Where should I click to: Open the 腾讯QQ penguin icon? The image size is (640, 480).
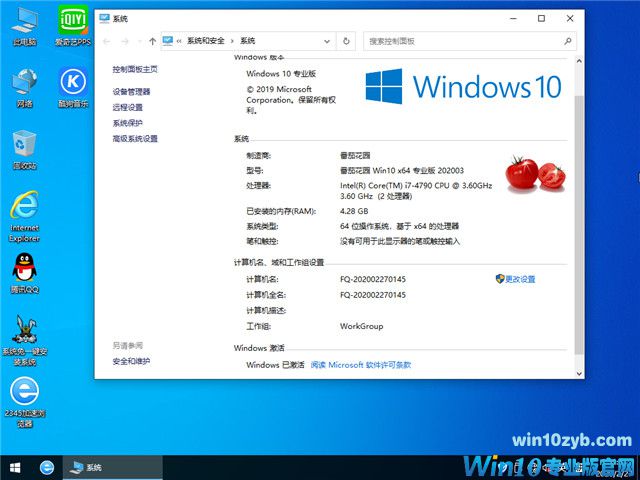[24, 273]
